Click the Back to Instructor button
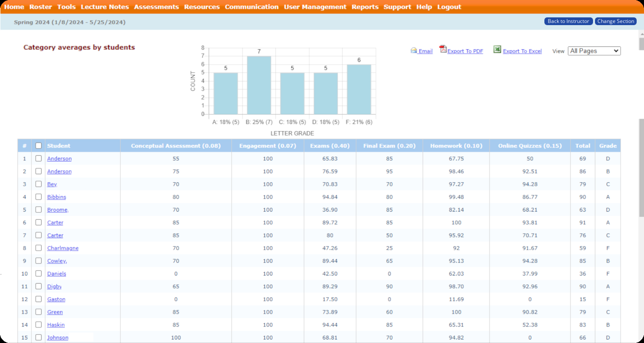The width and height of the screenshot is (644, 343). coord(568,21)
